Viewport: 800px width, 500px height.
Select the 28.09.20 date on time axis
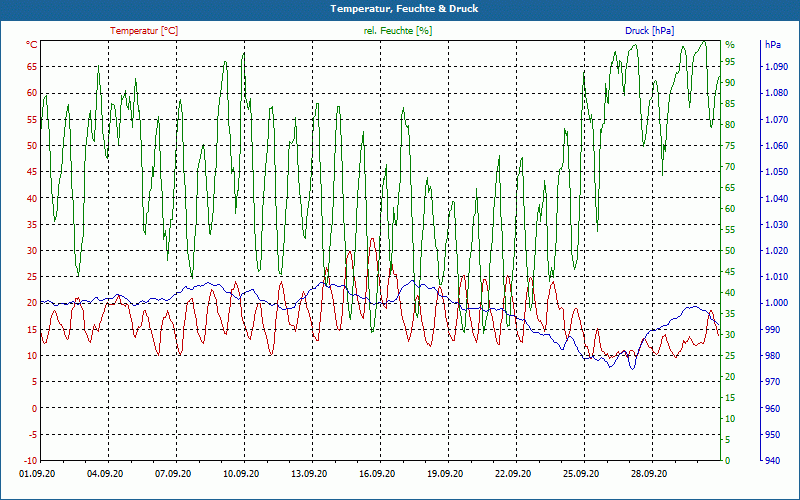(x=649, y=474)
